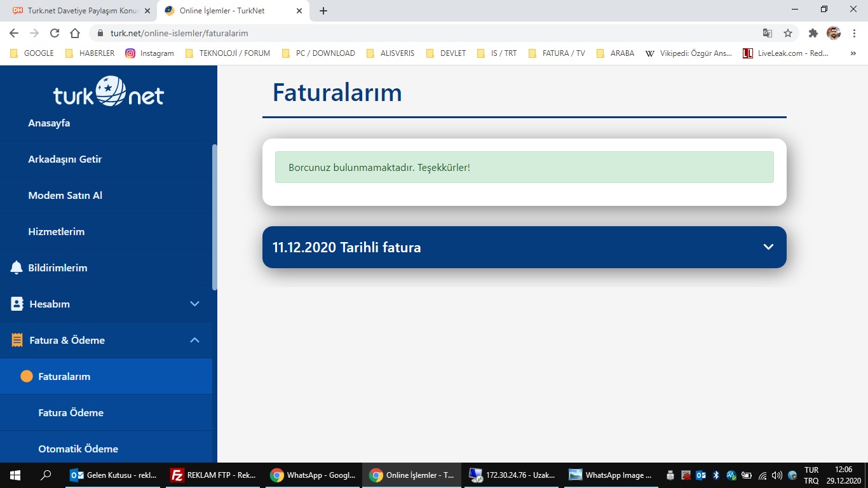The height and width of the screenshot is (488, 868).
Task: Click battery power tray icon
Action: [x=747, y=475]
